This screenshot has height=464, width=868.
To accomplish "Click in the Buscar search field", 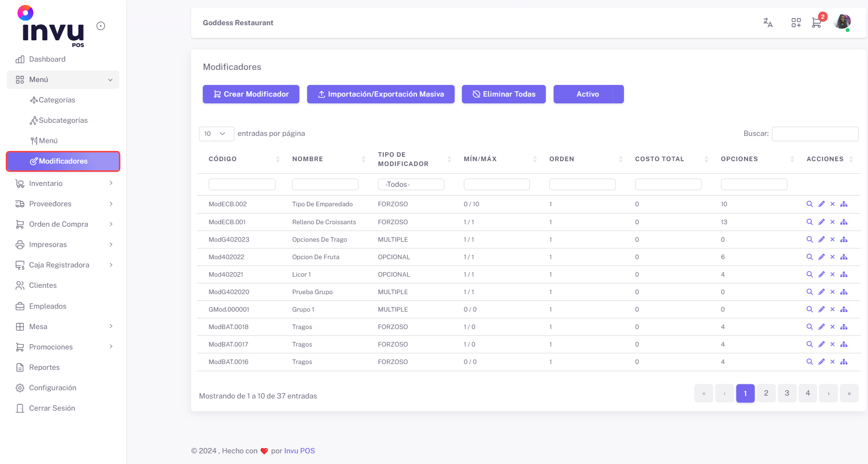I will click(815, 133).
